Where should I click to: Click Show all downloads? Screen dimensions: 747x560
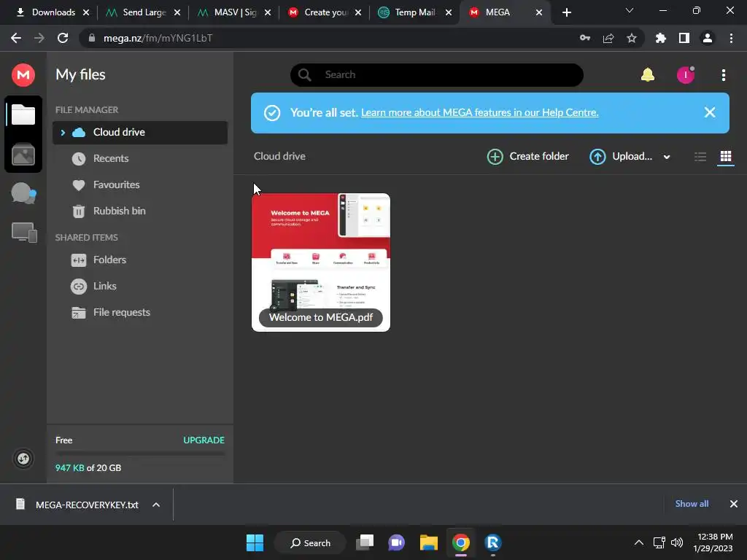(692, 504)
